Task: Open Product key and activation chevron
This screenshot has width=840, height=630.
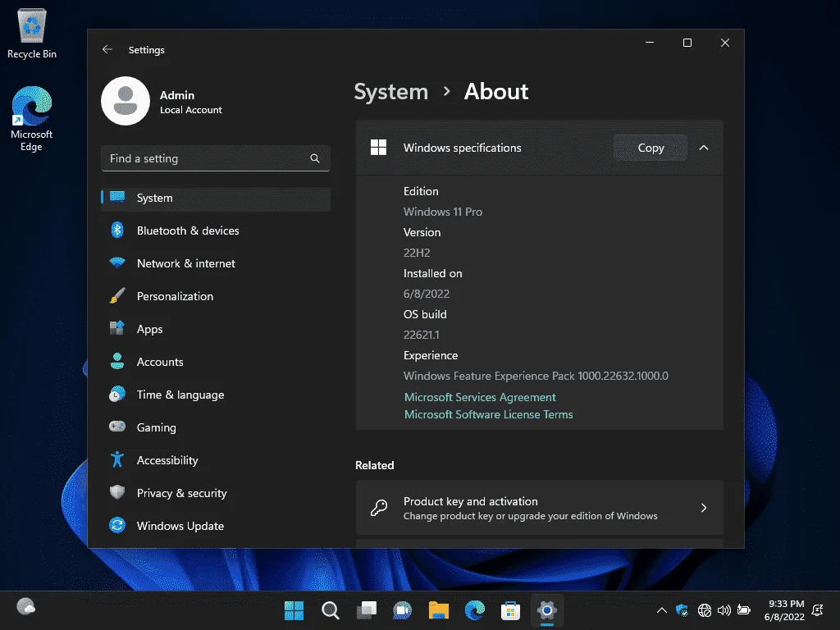Action: click(x=704, y=508)
